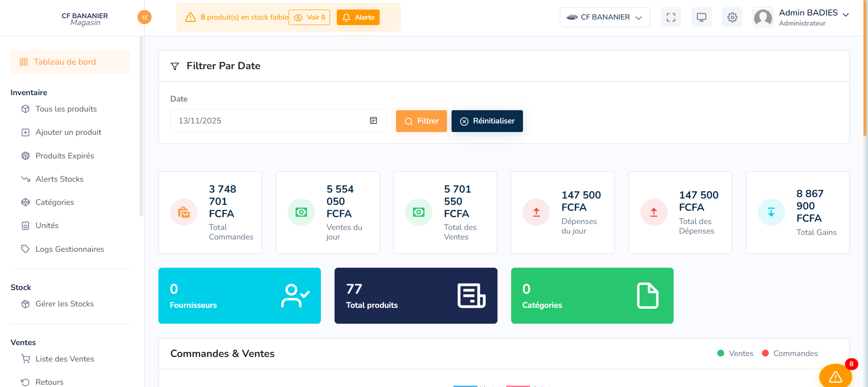
Task: Open Gérer les Stocks in the sidebar
Action: pos(65,304)
